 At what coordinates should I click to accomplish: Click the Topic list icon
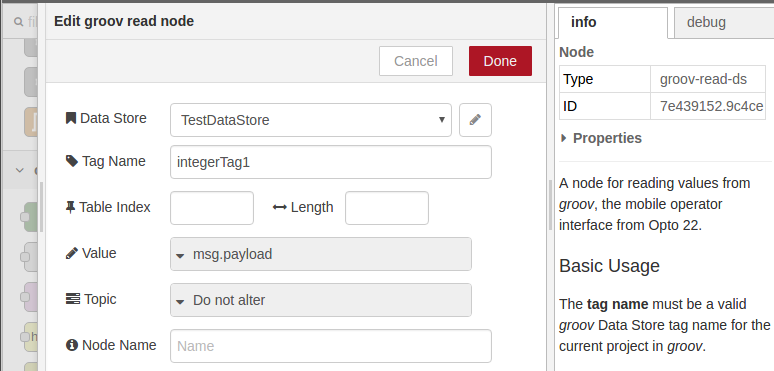click(73, 299)
